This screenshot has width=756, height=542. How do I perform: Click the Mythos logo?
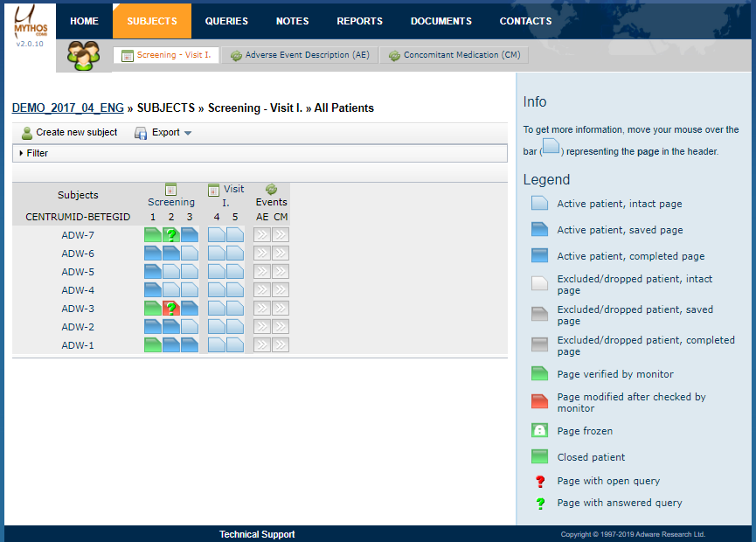click(x=31, y=23)
